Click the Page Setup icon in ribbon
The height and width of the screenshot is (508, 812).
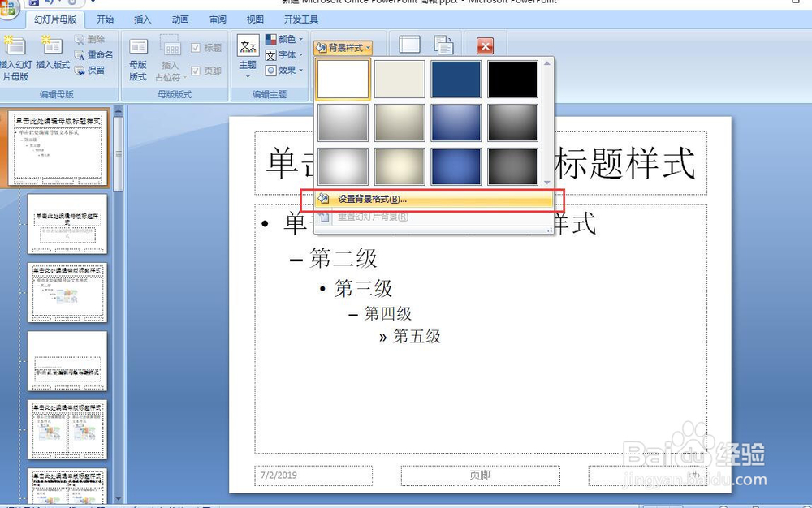(x=409, y=45)
